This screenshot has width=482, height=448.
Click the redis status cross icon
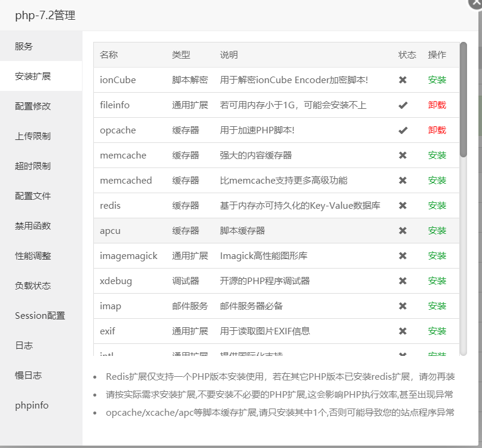pos(402,205)
